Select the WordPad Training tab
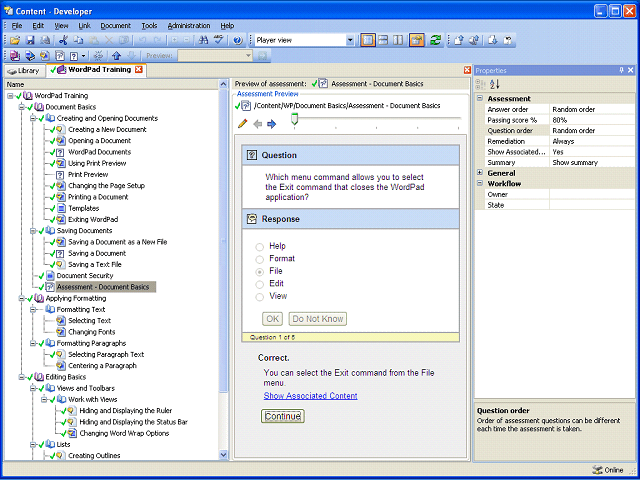Image resolution: width=640 pixels, height=480 pixels. [96, 70]
